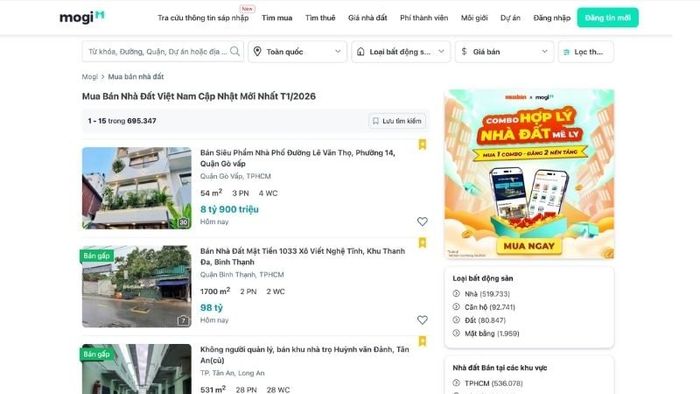The image size is (700, 394).
Task: Click the mogi logo
Action: (82, 17)
